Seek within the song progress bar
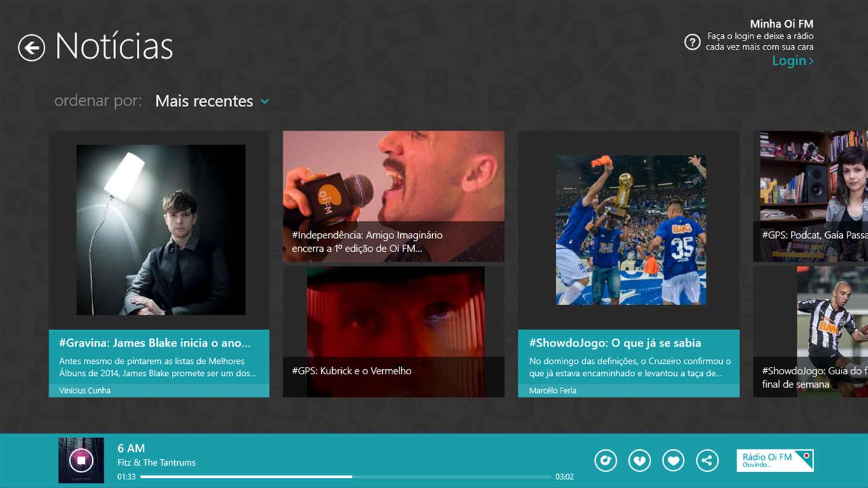868x488 pixels. click(x=345, y=477)
